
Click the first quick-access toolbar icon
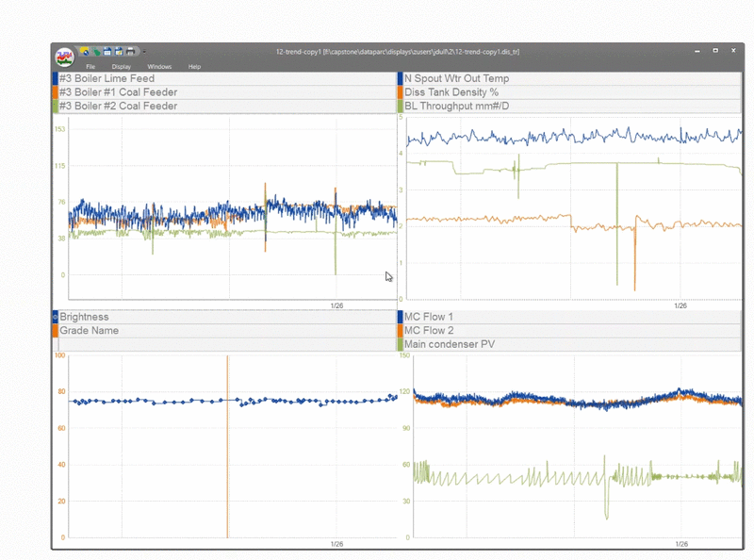point(84,51)
